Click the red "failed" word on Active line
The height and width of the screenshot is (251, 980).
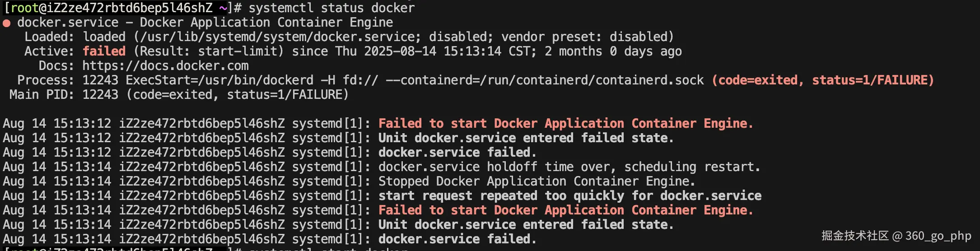point(104,51)
